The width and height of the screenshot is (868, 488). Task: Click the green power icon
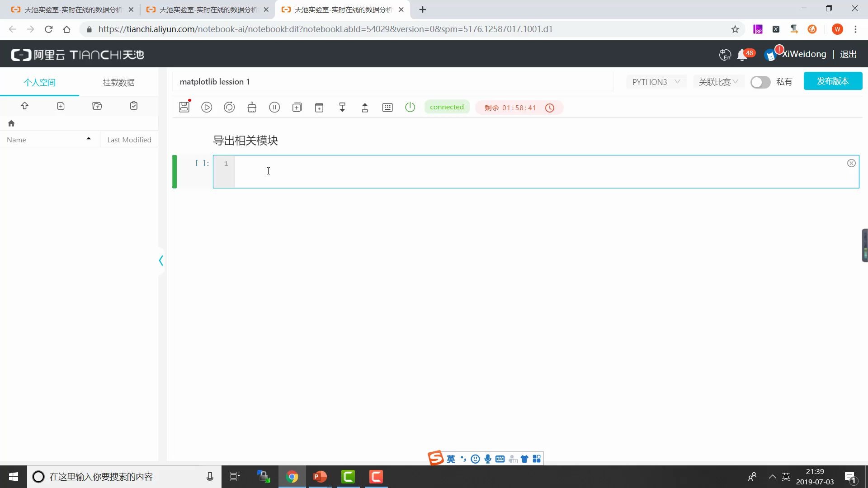pos(410,108)
